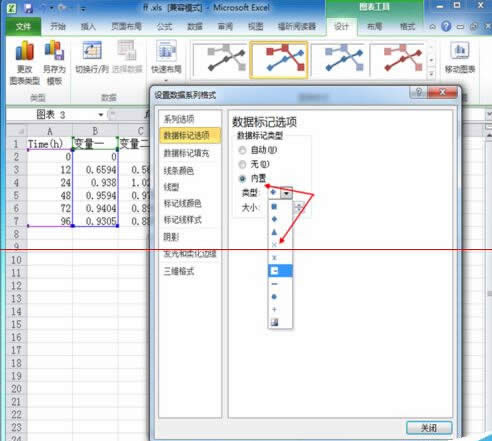Open the 文件 tab
The width and height of the screenshot is (492, 441).
(x=23, y=26)
